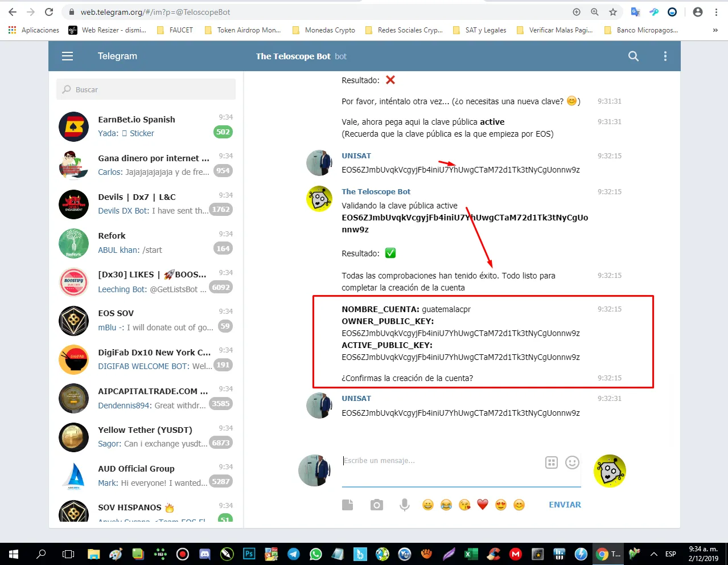This screenshot has width=728, height=565.
Task: Attach a file to the message
Action: [347, 505]
